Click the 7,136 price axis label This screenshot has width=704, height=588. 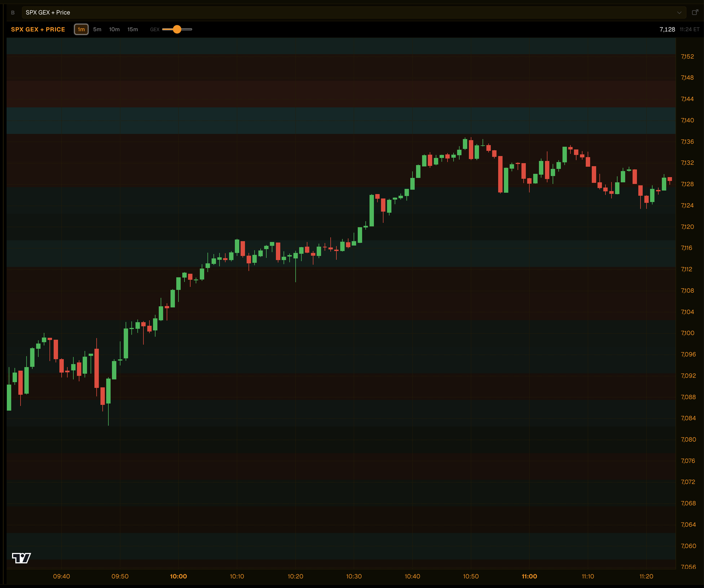688,142
